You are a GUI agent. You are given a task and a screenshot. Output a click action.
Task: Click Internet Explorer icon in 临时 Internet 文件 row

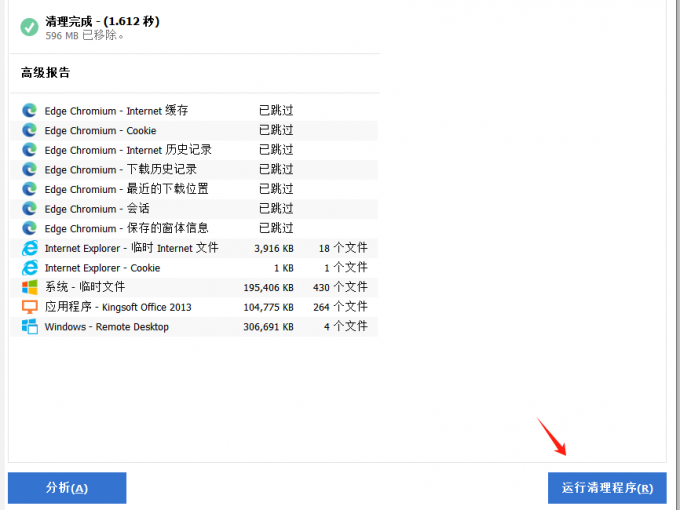point(29,248)
